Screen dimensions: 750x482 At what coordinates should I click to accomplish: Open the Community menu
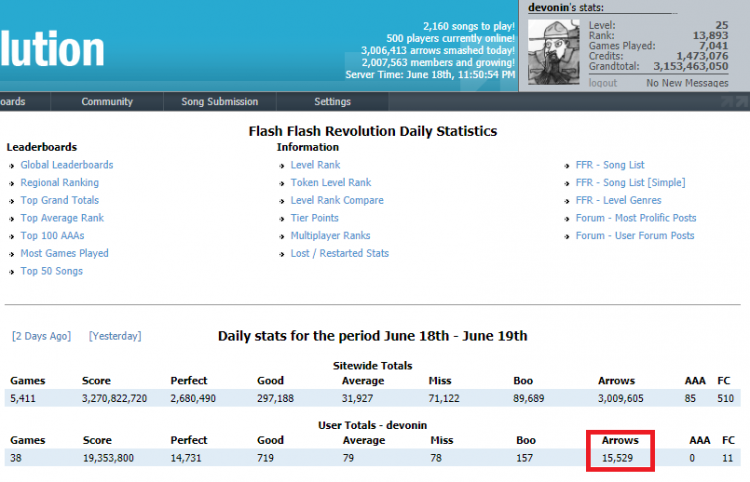pyautogui.click(x=107, y=101)
